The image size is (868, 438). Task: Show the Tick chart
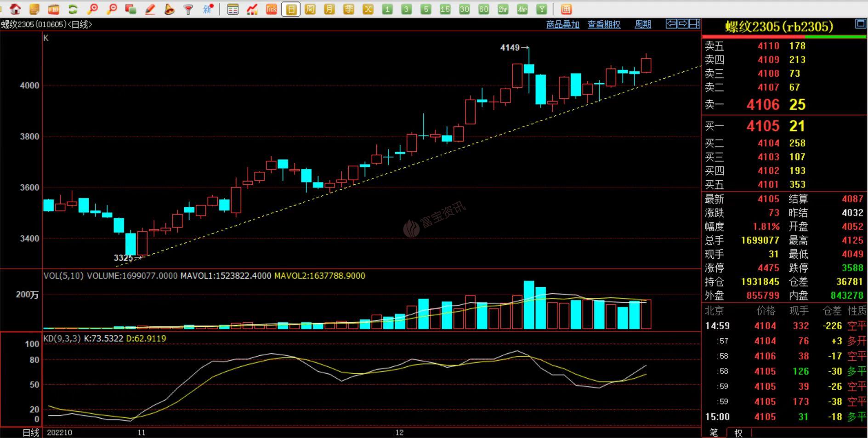(272, 9)
